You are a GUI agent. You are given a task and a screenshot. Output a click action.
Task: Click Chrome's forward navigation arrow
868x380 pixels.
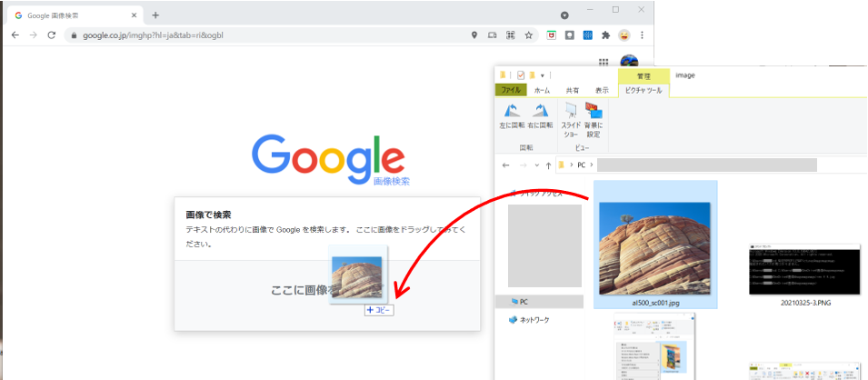tap(34, 35)
